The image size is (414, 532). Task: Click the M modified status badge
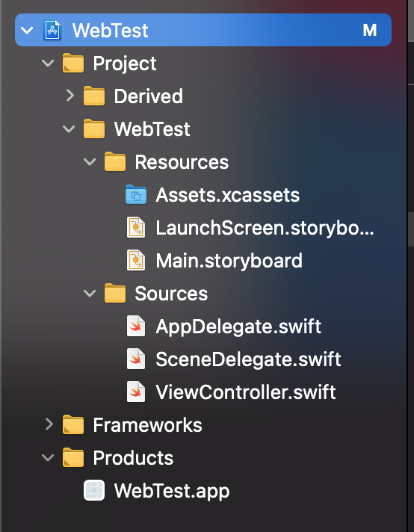370,30
